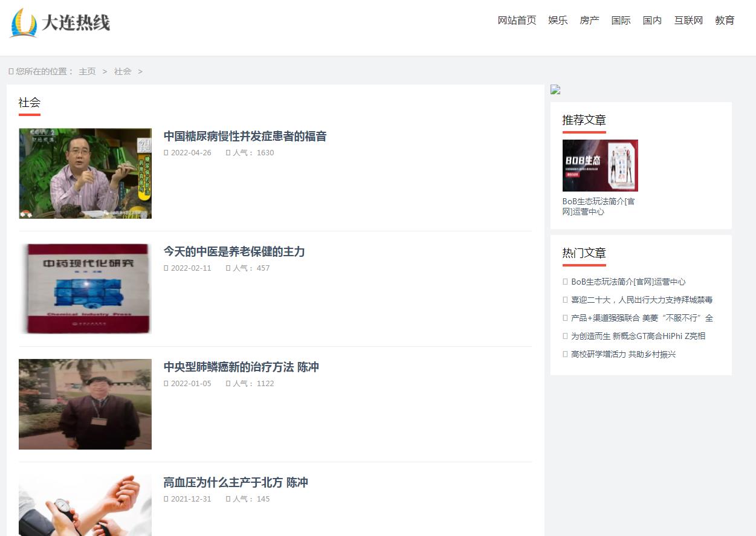Click the 您所在的位置 breadcrumb label
Screen dimensions: 756x536
tap(44, 71)
